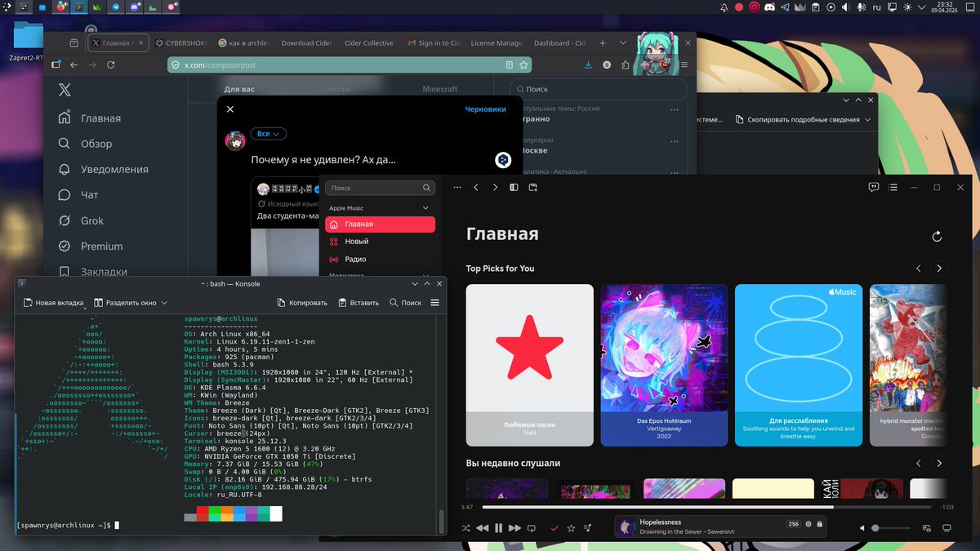Open Das Epos Hohlraum album card
The image size is (980, 551).
[664, 365]
